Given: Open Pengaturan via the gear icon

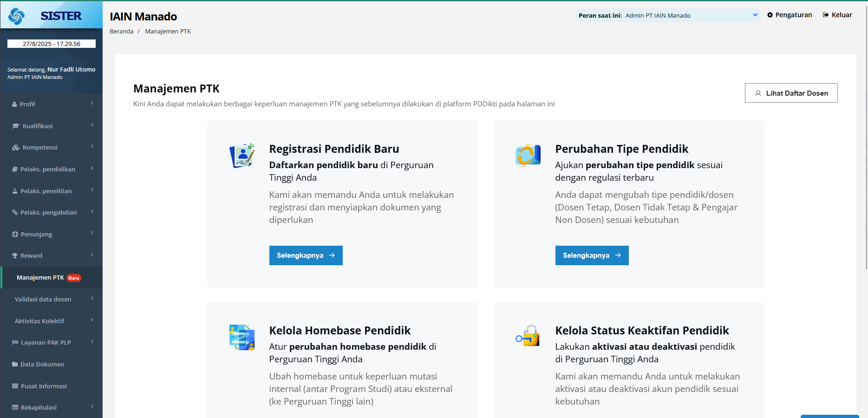Looking at the screenshot, I should tap(770, 15).
